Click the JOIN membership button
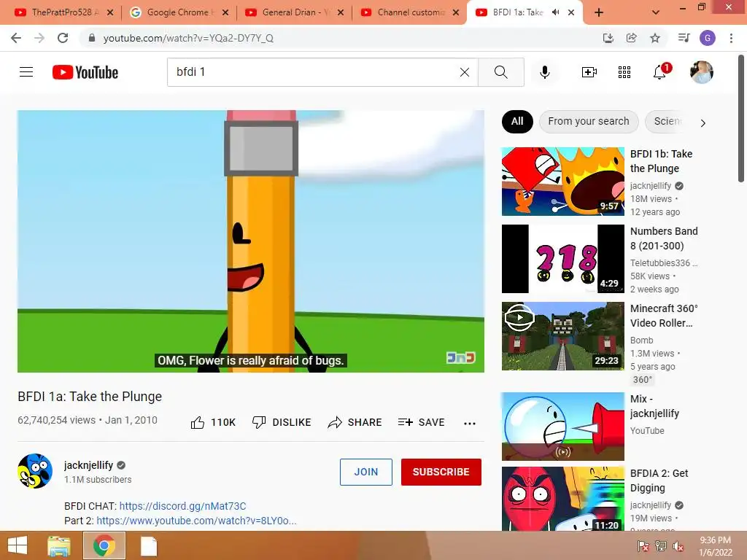Viewport: 747px width, 560px height. 366,472
